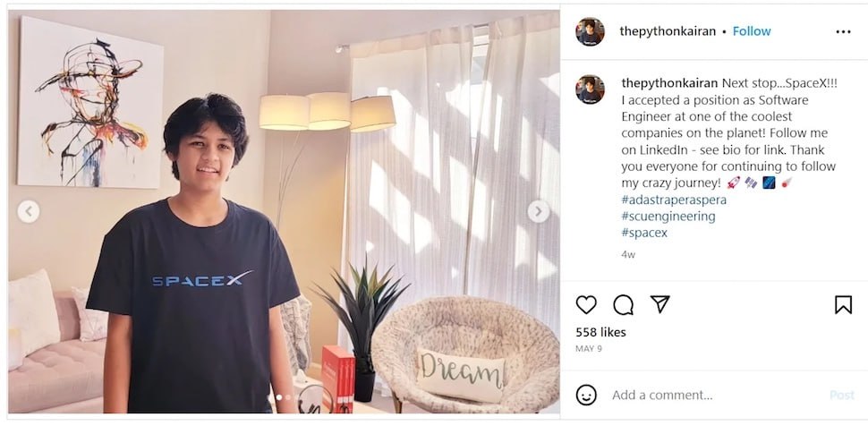This screenshot has height=434, width=868.
Task: Open the header profile avatar of thepythonkairan
Action: coord(590,31)
